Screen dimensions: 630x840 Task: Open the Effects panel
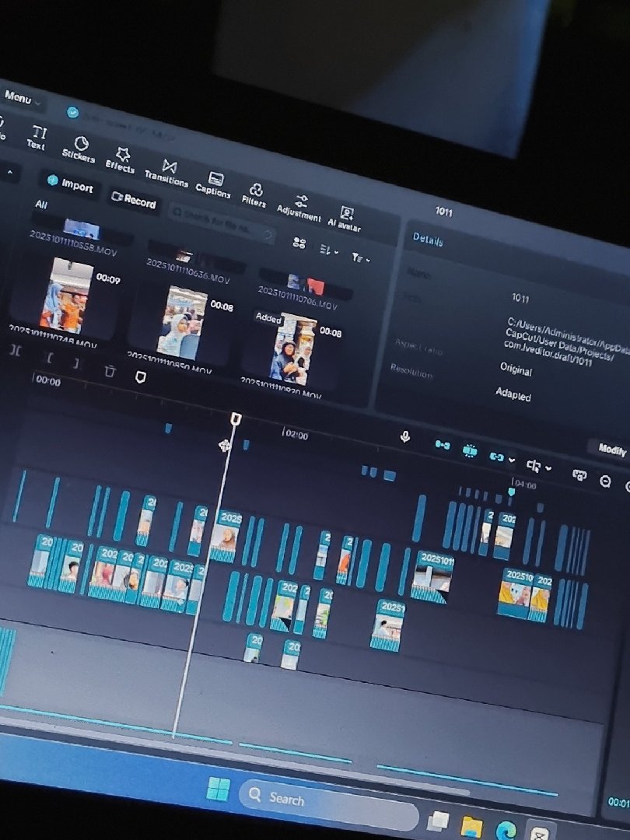pyautogui.click(x=121, y=159)
